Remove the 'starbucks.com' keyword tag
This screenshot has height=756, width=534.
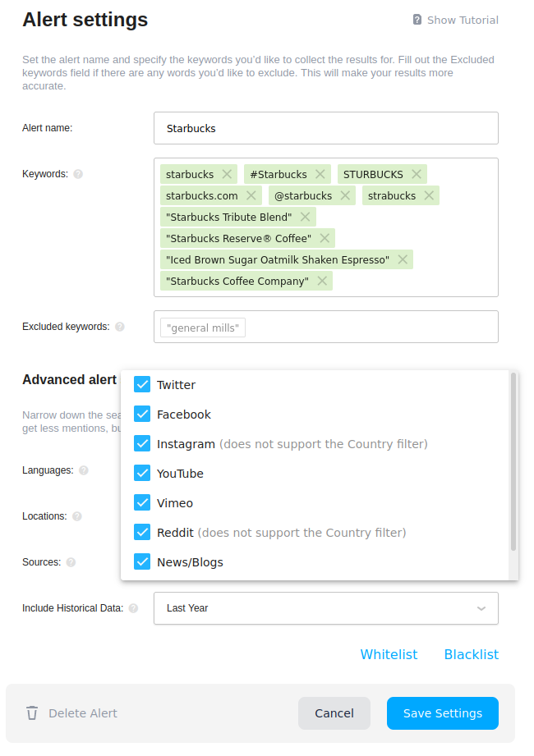[x=251, y=195]
